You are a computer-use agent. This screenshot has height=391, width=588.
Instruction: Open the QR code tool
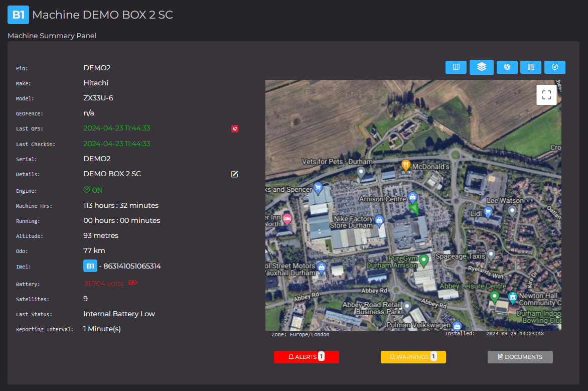pos(530,67)
